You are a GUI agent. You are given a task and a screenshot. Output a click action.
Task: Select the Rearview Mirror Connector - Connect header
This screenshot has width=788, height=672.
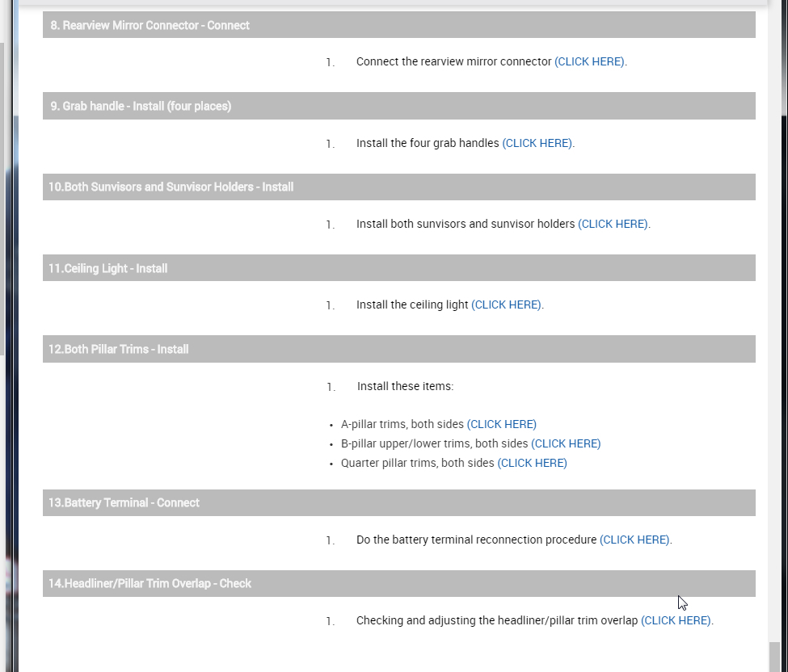point(150,25)
